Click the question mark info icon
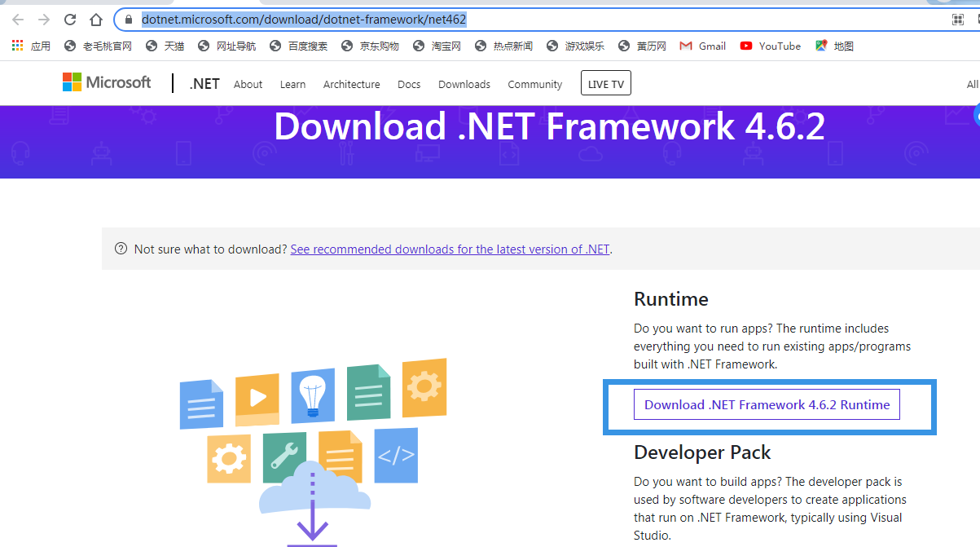Screen dimensions: 980x547 tap(121, 249)
